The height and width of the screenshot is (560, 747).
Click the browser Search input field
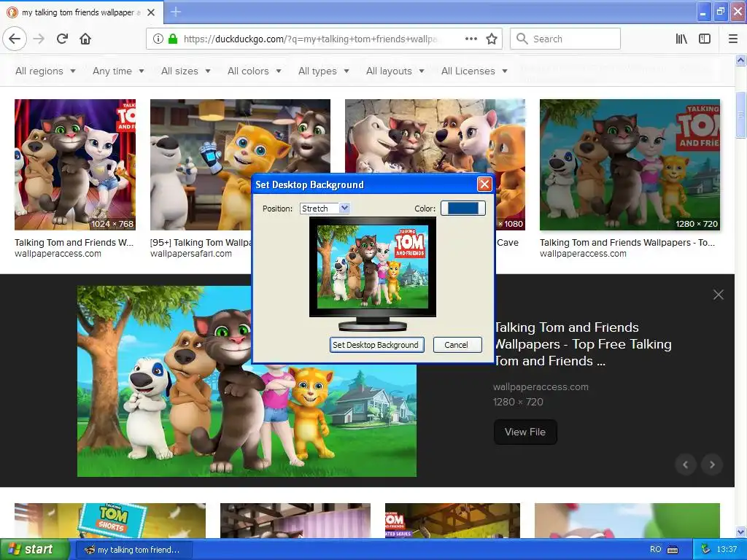565,39
